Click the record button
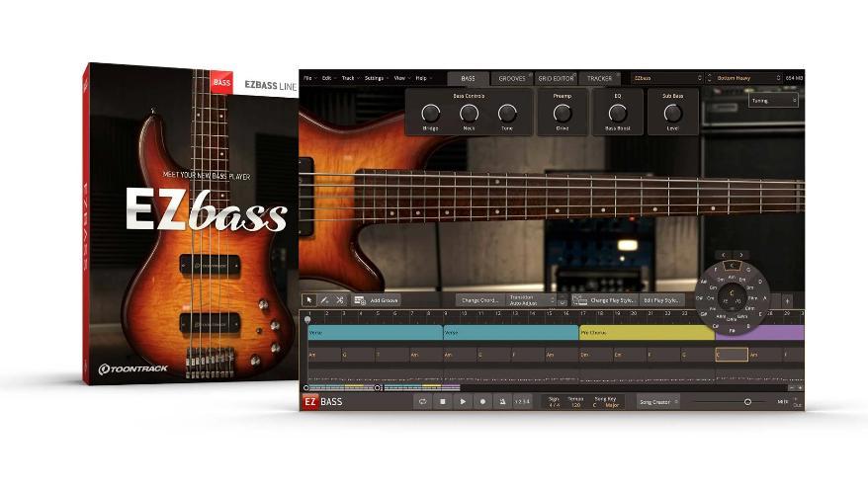The height and width of the screenshot is (491, 868). tap(482, 402)
